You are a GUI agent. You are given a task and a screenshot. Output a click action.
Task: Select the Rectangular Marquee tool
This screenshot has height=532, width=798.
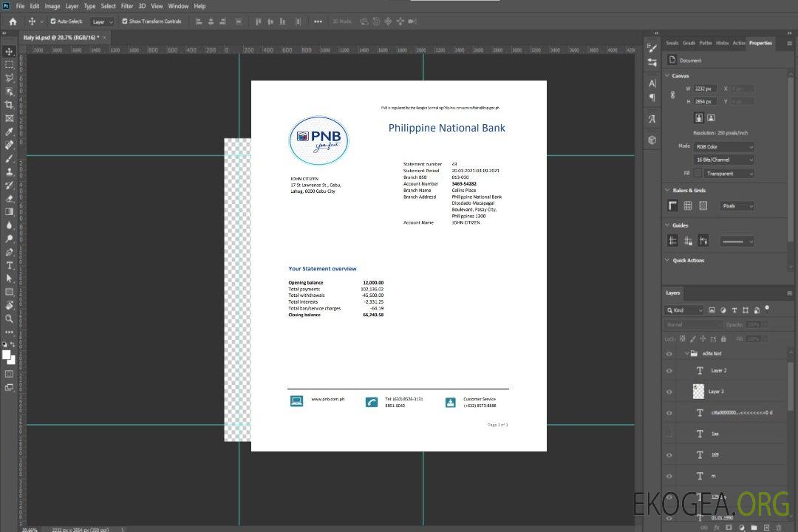click(9, 65)
